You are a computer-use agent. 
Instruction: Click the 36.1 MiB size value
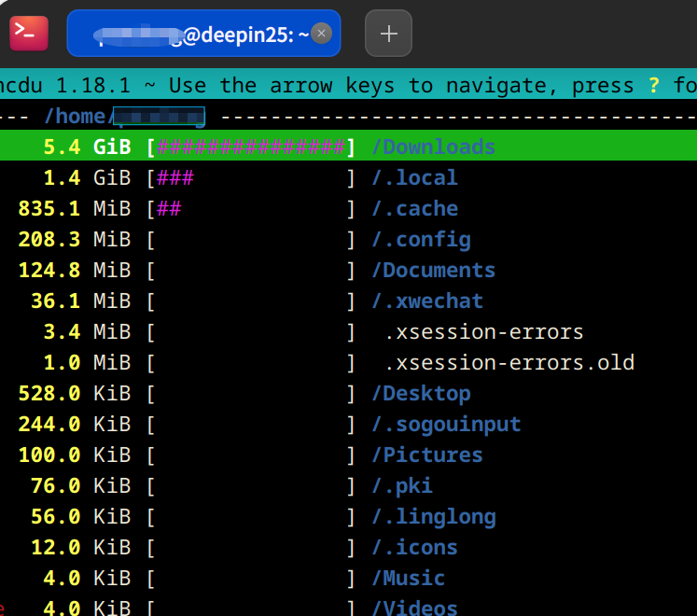click(x=81, y=301)
